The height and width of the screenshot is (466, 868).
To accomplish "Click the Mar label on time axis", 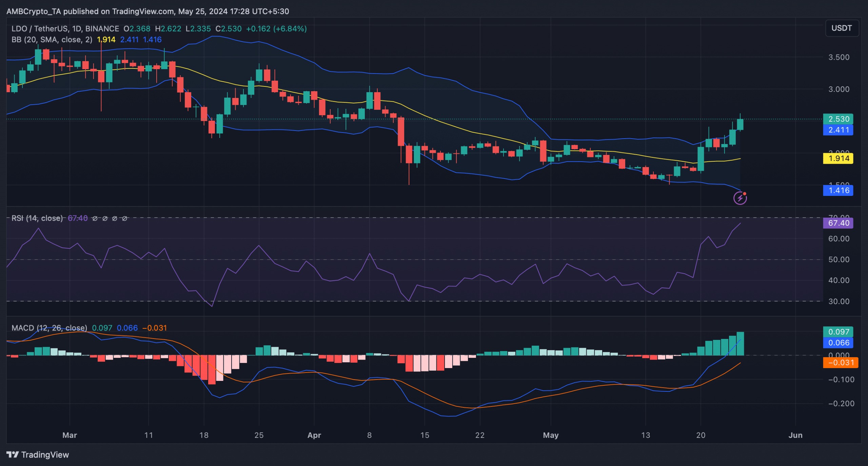I will point(70,435).
